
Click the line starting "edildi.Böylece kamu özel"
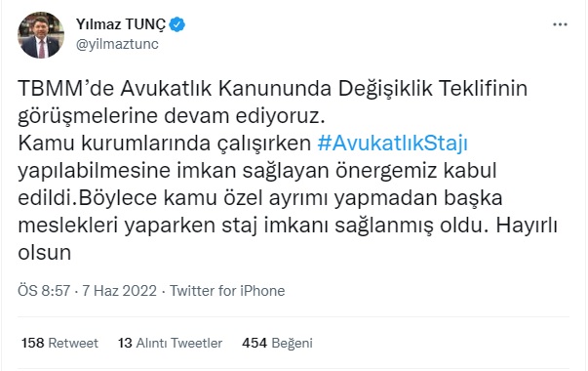260,198
